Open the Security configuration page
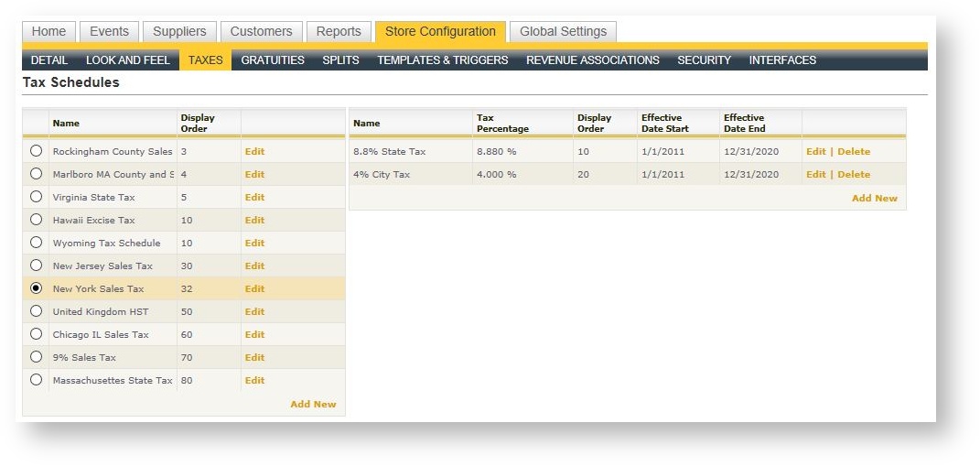 [704, 60]
